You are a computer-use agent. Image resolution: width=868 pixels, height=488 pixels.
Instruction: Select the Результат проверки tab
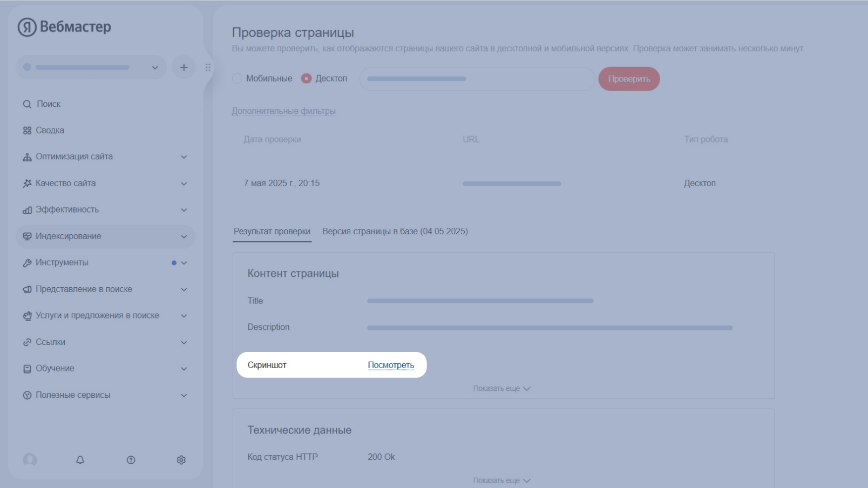tap(272, 231)
